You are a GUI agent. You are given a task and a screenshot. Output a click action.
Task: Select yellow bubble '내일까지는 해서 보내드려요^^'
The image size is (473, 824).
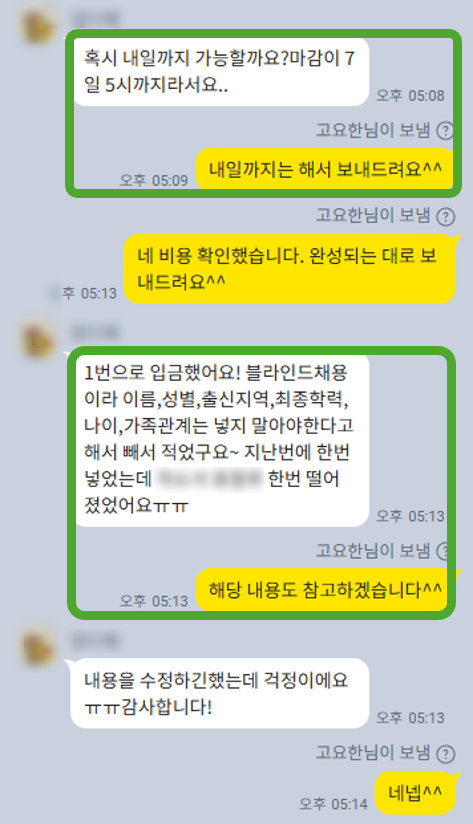pyautogui.click(x=325, y=169)
